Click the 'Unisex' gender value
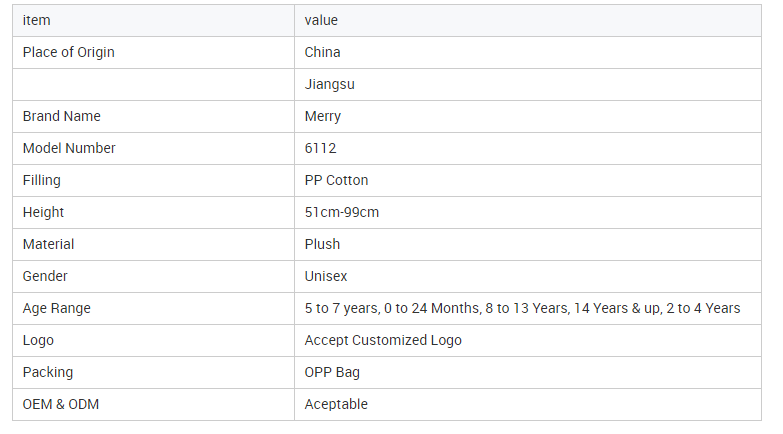 click(326, 276)
